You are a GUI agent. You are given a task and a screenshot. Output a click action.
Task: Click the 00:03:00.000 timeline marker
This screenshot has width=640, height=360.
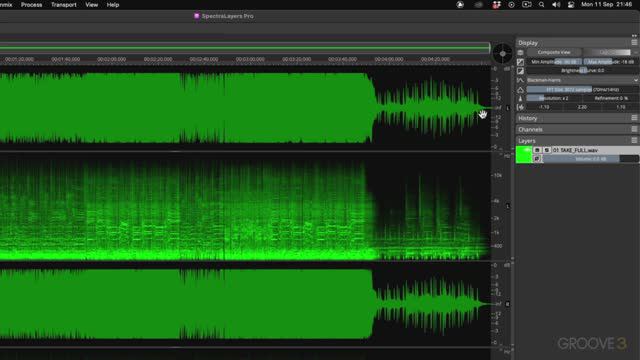[250, 60]
